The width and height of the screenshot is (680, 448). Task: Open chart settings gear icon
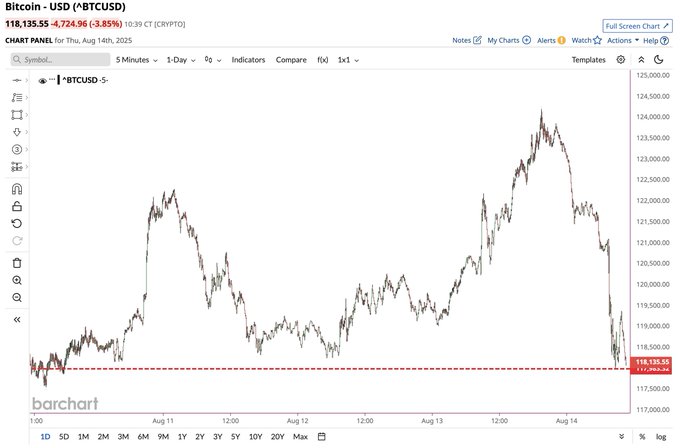(x=621, y=60)
